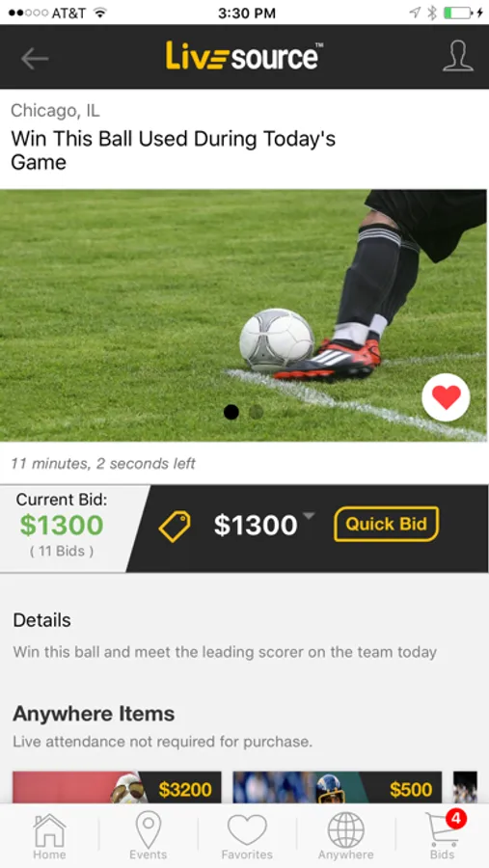The image size is (489, 868).
Task: Tap the yellow price tag icon
Action: (x=175, y=526)
